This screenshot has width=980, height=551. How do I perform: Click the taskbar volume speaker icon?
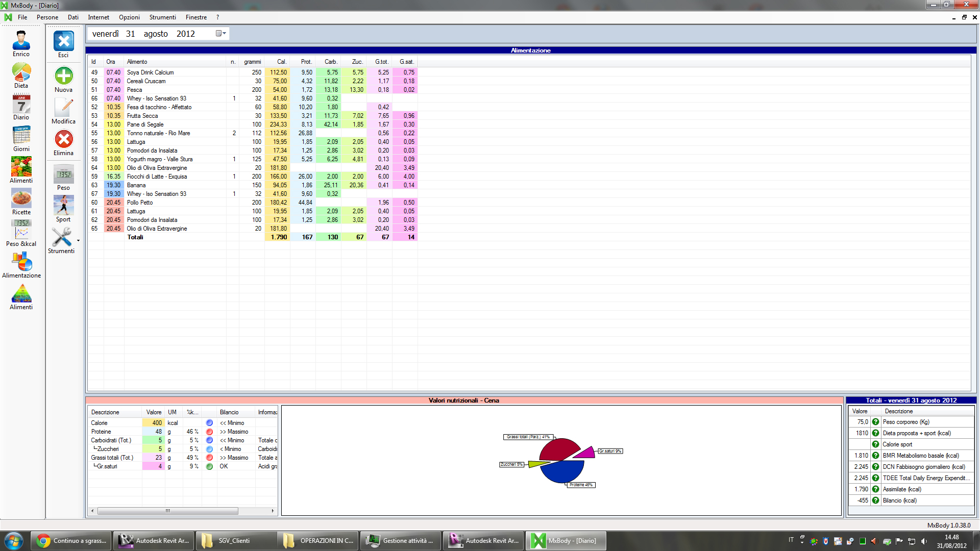(924, 541)
